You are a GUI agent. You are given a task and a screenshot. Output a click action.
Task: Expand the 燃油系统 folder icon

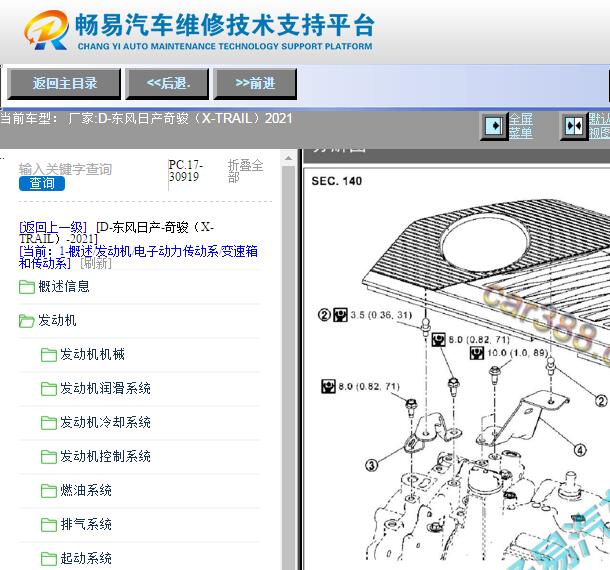pos(49,491)
